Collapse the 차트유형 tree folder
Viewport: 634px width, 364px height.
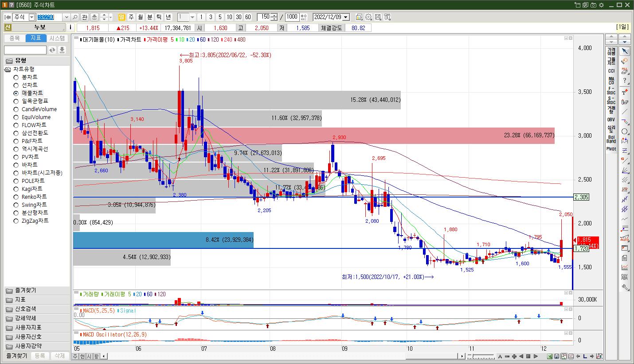tap(8, 69)
